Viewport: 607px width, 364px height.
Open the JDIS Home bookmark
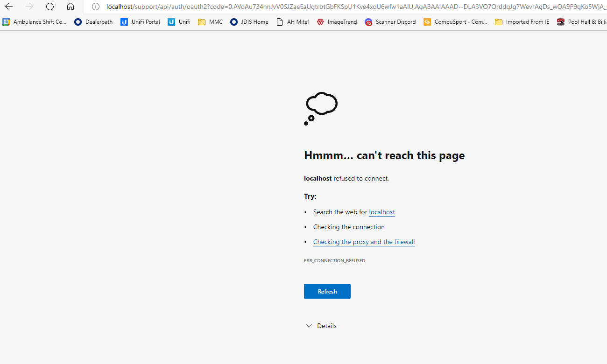click(249, 22)
